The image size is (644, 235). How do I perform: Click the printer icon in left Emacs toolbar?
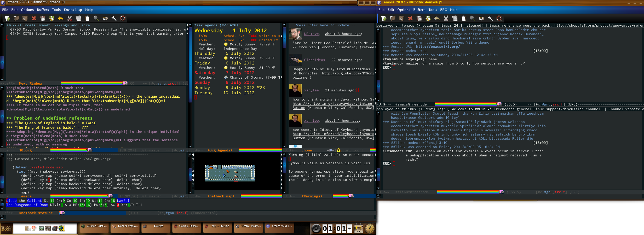pyautogui.click(x=105, y=18)
